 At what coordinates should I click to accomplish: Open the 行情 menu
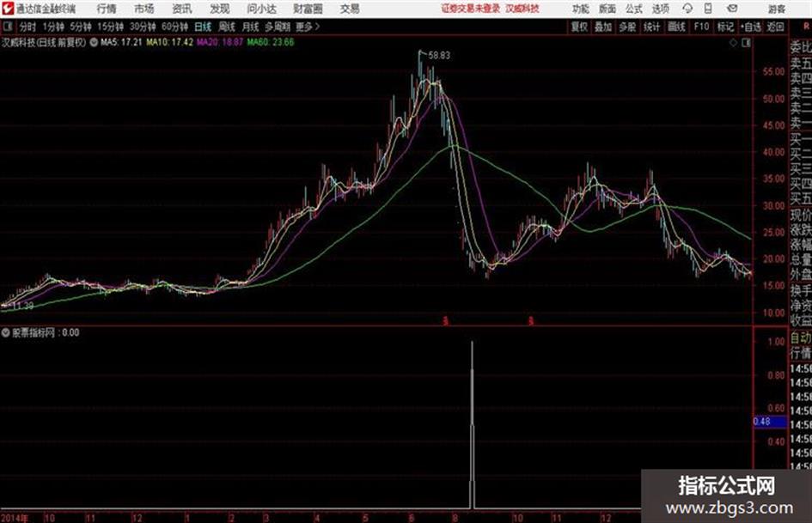[x=107, y=9]
